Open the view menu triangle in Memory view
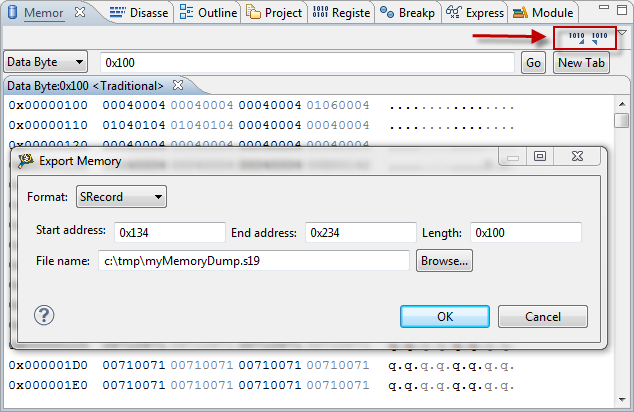634x412 pixels. coord(624,33)
